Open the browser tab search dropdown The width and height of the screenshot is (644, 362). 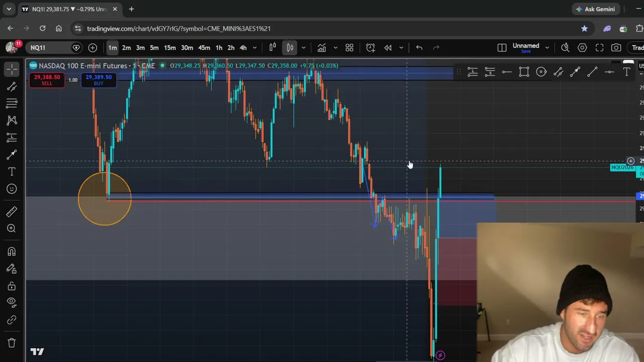tap(9, 9)
